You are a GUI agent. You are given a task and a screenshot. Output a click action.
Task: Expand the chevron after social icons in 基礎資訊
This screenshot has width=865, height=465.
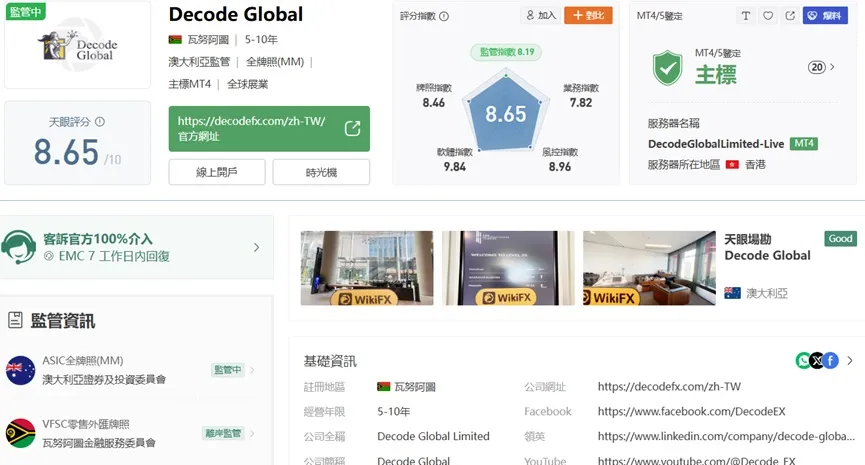point(850,361)
